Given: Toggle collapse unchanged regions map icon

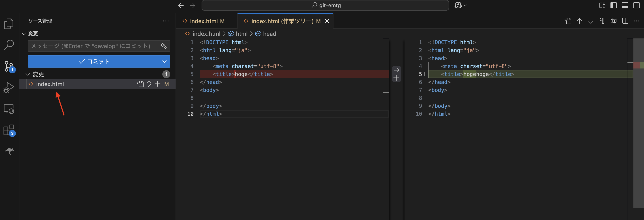Looking at the screenshot, I should (614, 21).
